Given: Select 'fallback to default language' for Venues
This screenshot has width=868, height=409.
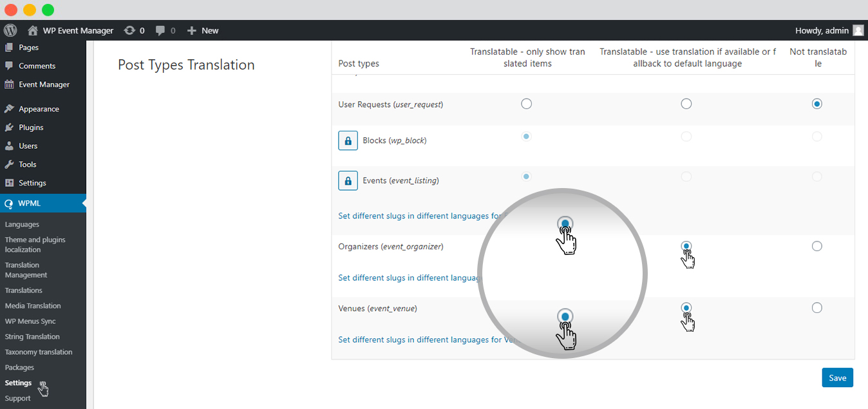Looking at the screenshot, I should pyautogui.click(x=686, y=308).
